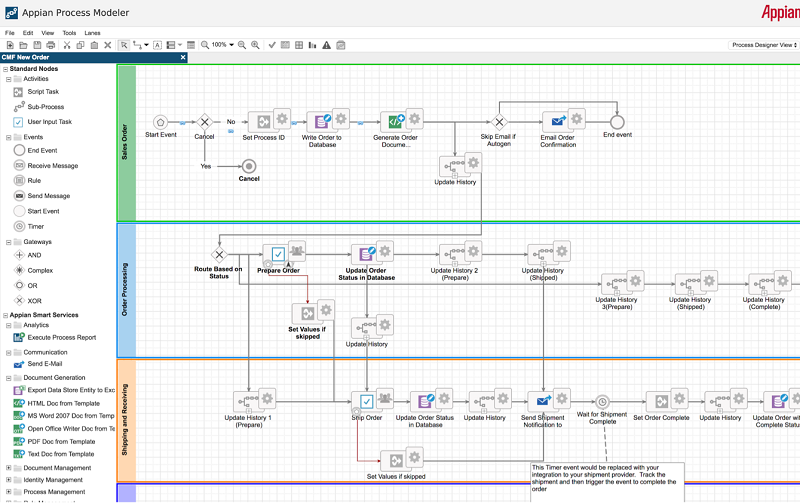Select the Wait for Shipment Complete timer
The width and height of the screenshot is (800, 503).
click(602, 403)
